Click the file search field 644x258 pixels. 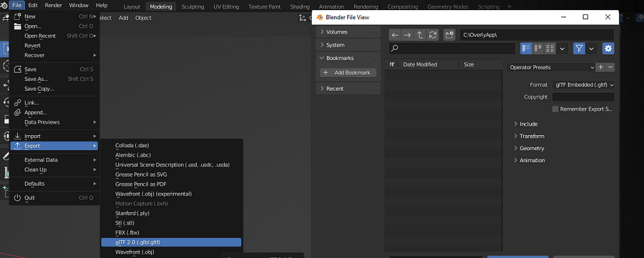pyautogui.click(x=452, y=49)
